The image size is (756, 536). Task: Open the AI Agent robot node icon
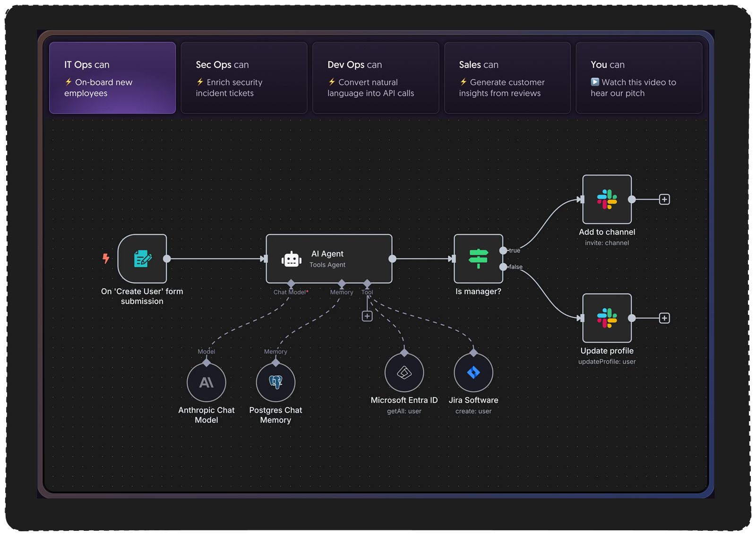point(292,259)
